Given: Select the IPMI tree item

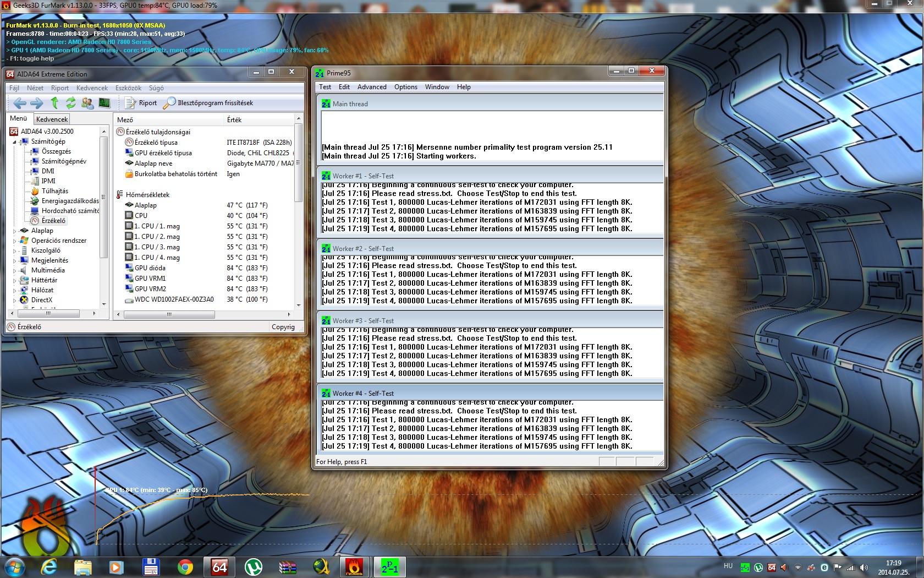Looking at the screenshot, I should (48, 181).
